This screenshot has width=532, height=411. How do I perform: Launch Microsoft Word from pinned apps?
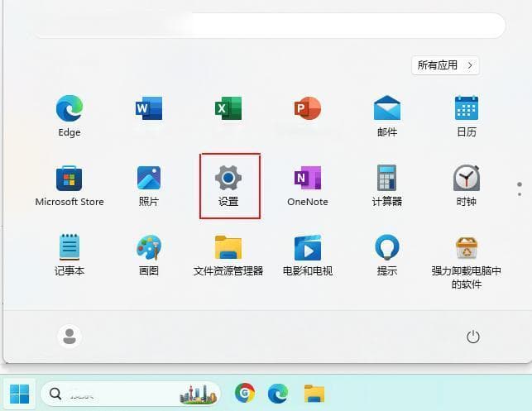[149, 108]
